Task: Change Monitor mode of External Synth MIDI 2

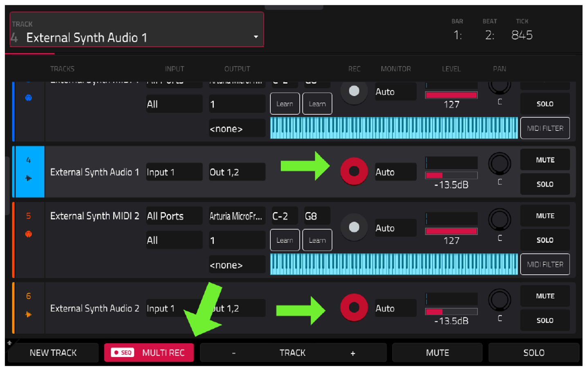Action: (395, 228)
